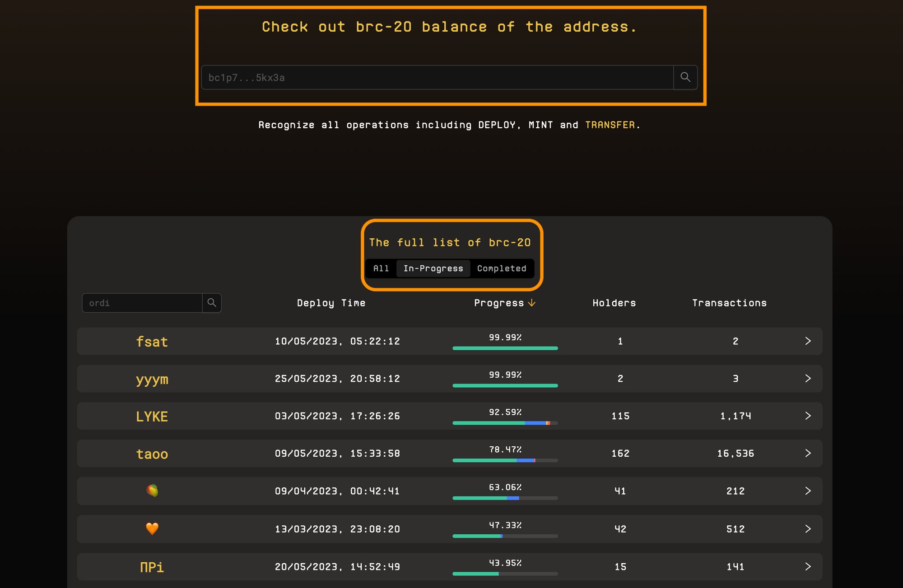Click the LYKE progress bar
The height and width of the screenshot is (588, 903).
pos(505,423)
